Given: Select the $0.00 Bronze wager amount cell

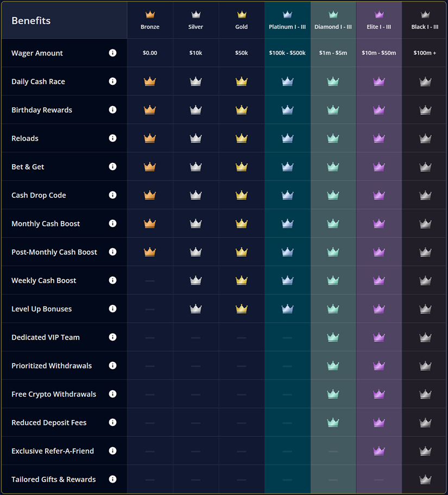Looking at the screenshot, I should click(x=150, y=53).
